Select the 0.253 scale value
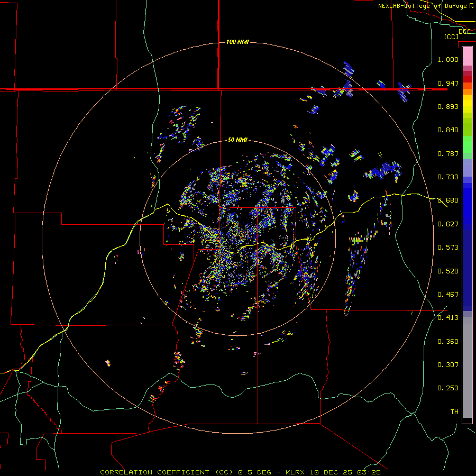The image size is (476, 476). (448, 388)
